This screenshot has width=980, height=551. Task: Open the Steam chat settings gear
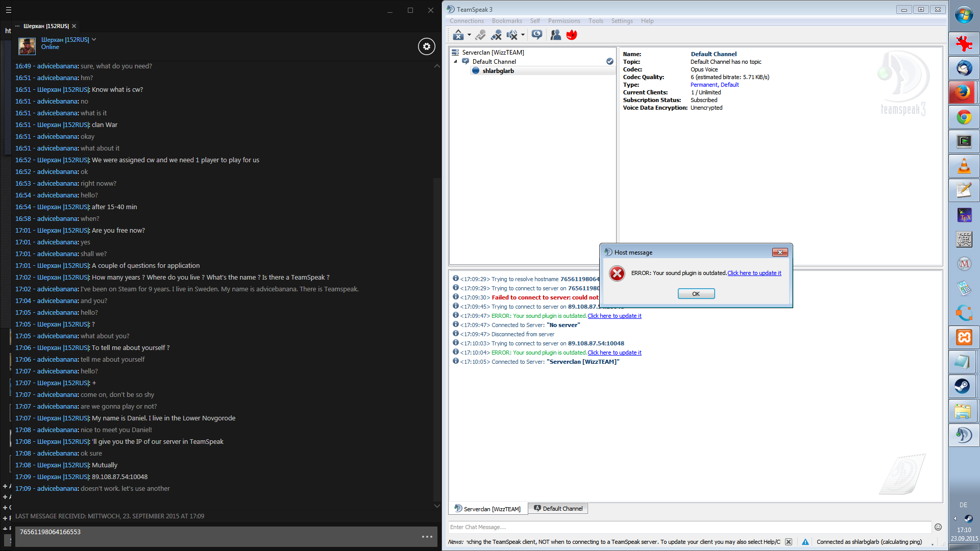[427, 46]
